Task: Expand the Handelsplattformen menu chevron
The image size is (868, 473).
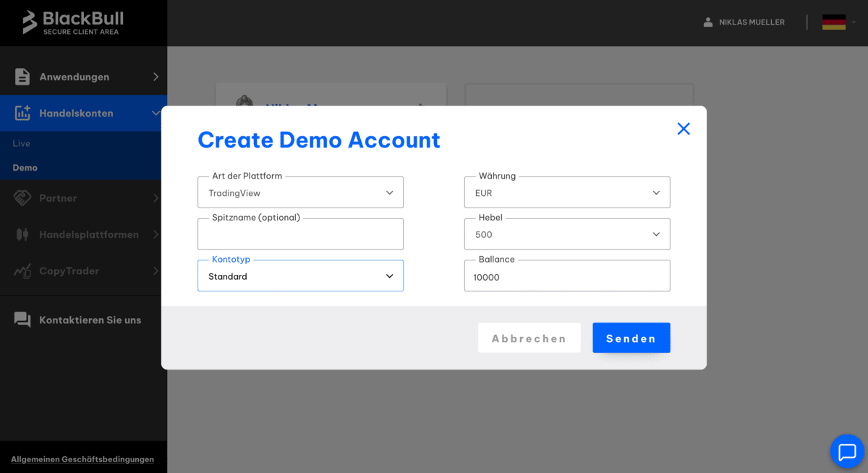Action: (156, 234)
